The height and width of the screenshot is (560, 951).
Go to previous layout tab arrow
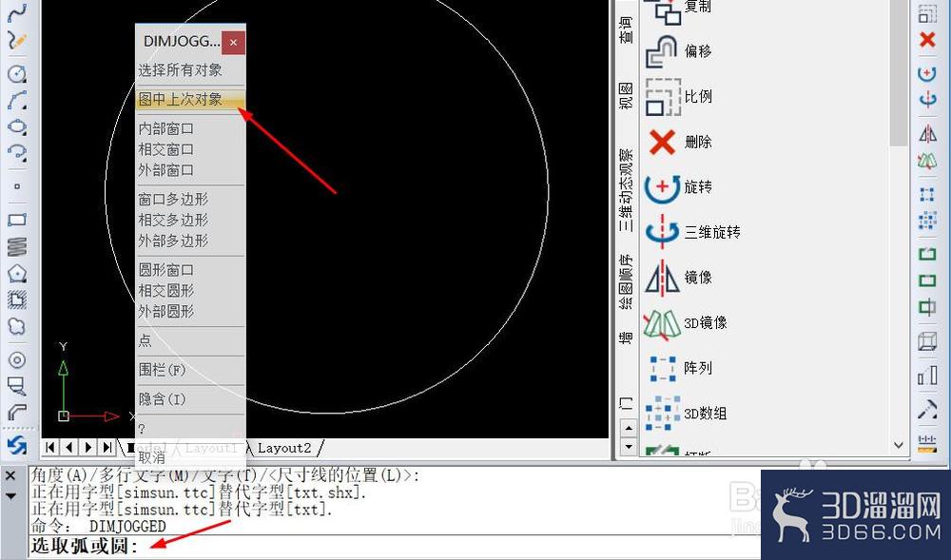pyautogui.click(x=69, y=447)
